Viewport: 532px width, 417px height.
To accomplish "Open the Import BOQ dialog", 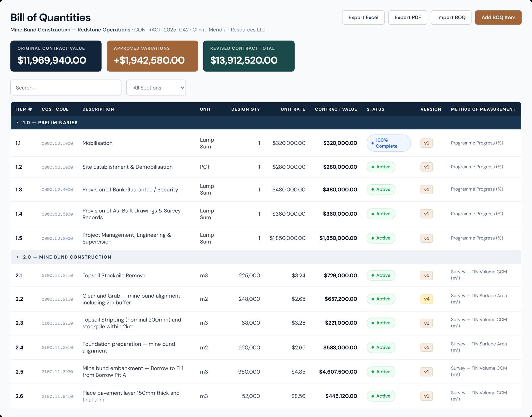I will (451, 17).
